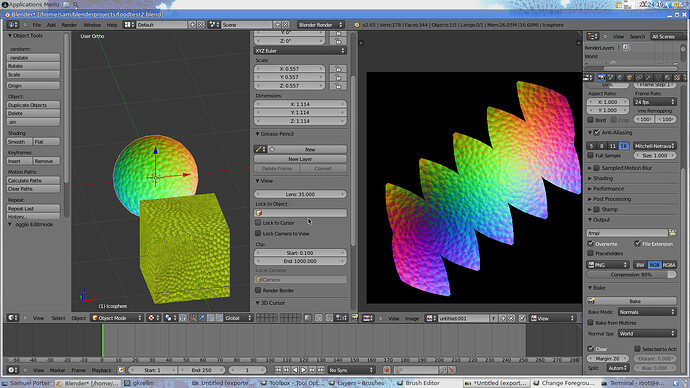
Task: Select the translate manipulator arrow icon
Action: (202, 318)
